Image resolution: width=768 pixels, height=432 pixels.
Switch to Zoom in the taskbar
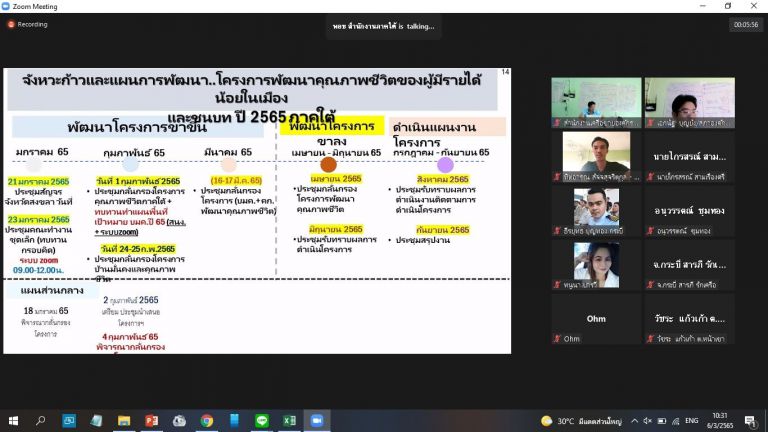pos(317,421)
